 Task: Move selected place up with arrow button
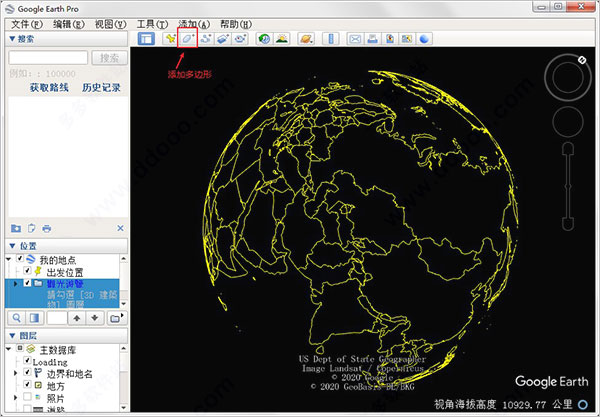pos(77,318)
